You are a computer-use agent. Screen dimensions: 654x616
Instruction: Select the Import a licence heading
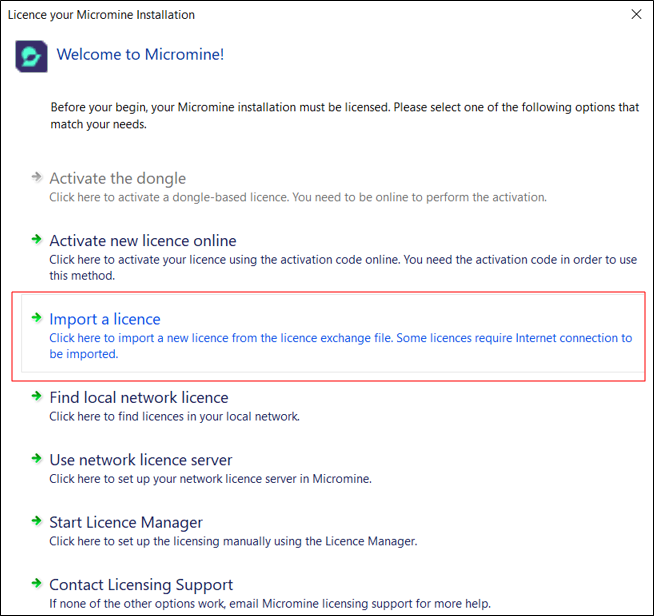(105, 320)
